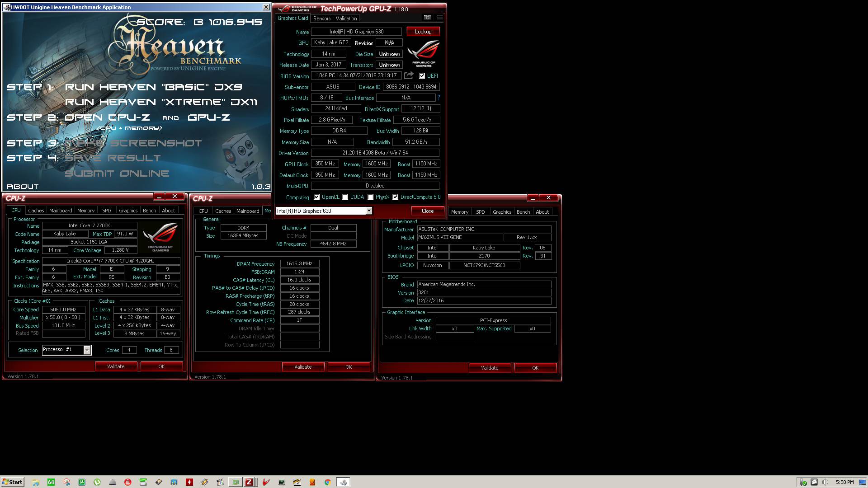Click Bus Interface question mark icon
Viewport: 868px width, 488px height.
point(439,98)
